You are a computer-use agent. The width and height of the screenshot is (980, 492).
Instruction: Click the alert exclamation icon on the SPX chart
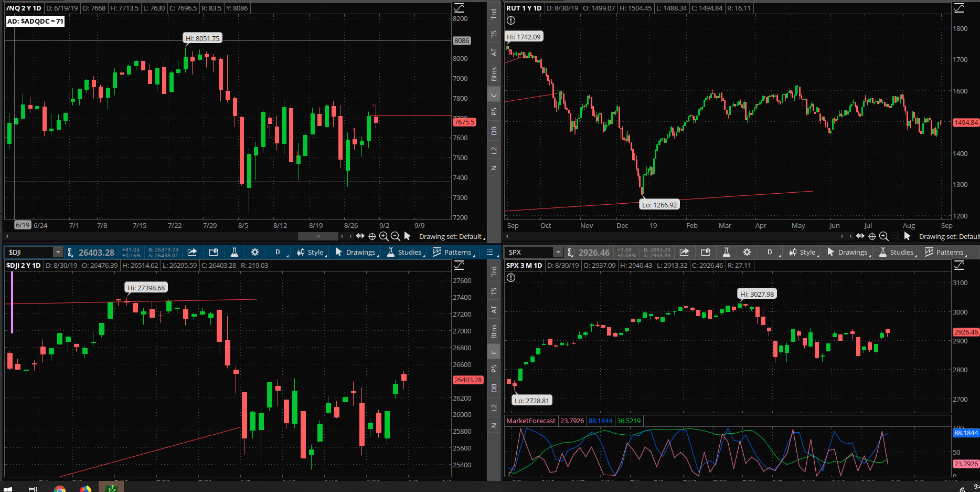click(x=511, y=278)
